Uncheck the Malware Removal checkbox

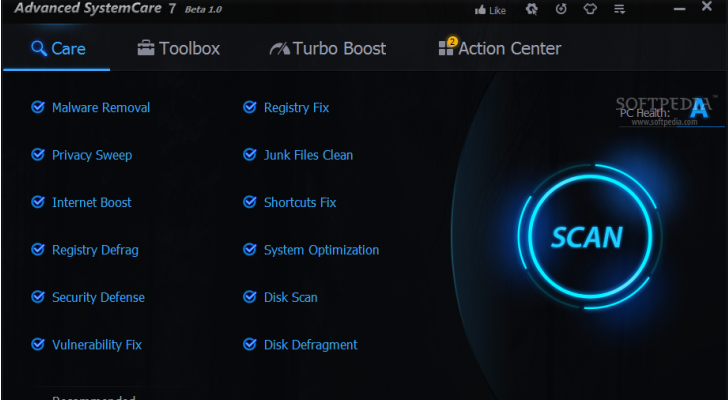[x=38, y=107]
